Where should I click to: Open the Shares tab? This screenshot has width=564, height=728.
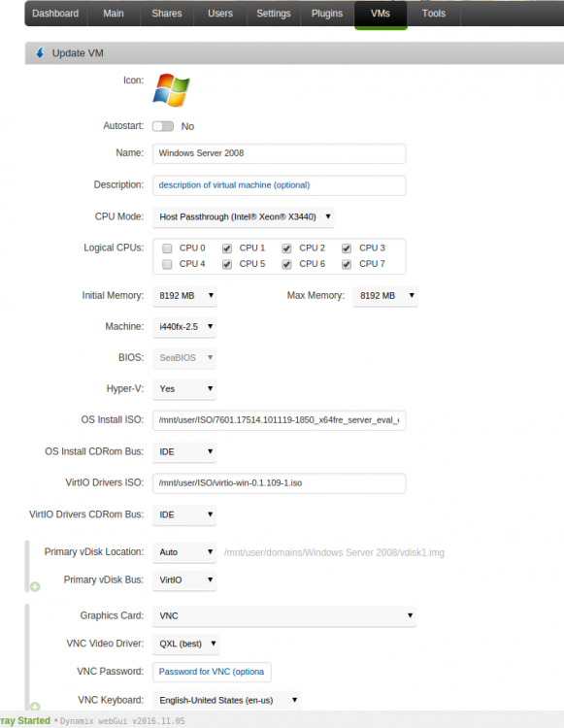click(167, 14)
